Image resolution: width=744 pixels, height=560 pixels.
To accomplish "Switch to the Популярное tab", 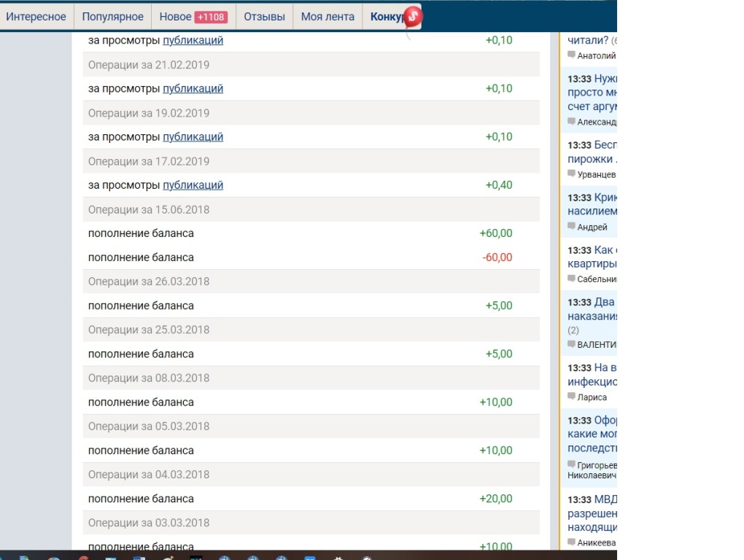I will pos(113,17).
